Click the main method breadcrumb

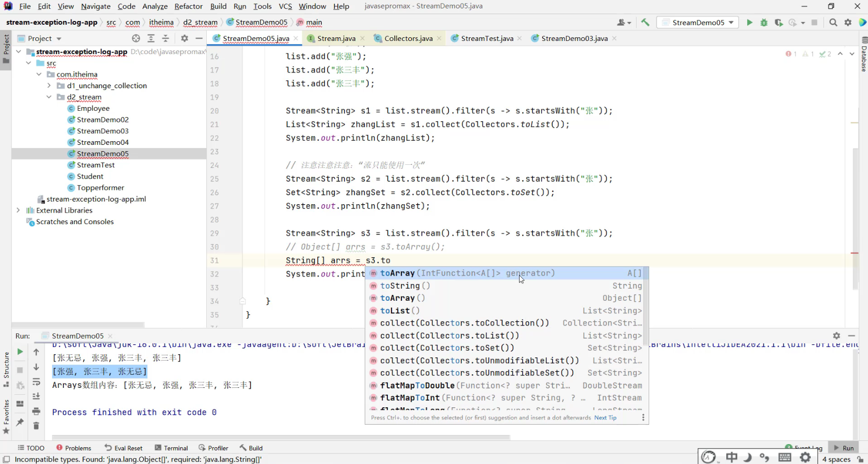point(310,23)
